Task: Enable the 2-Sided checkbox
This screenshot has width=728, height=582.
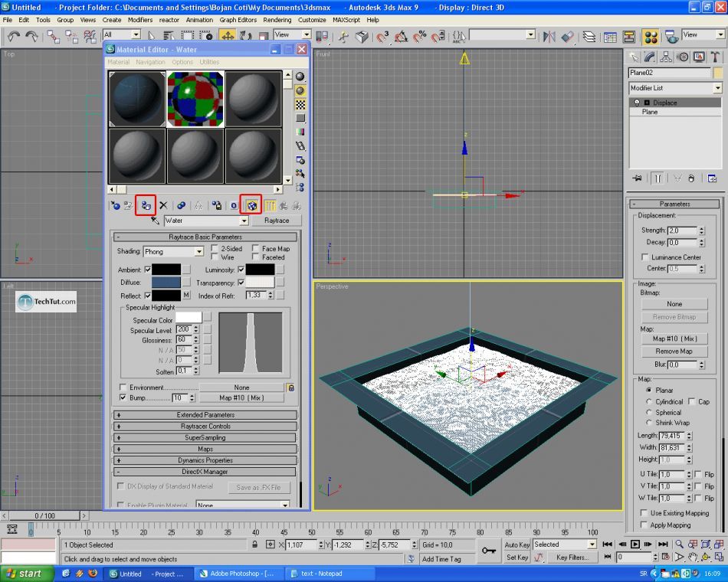Action: pos(215,248)
